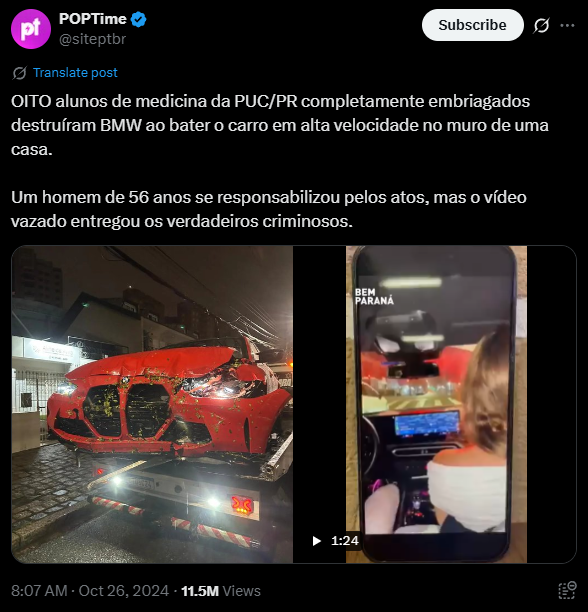Viewport: 588px width, 612px height.
Task: Click the Oct 26, 2024 date
Action: (124, 591)
